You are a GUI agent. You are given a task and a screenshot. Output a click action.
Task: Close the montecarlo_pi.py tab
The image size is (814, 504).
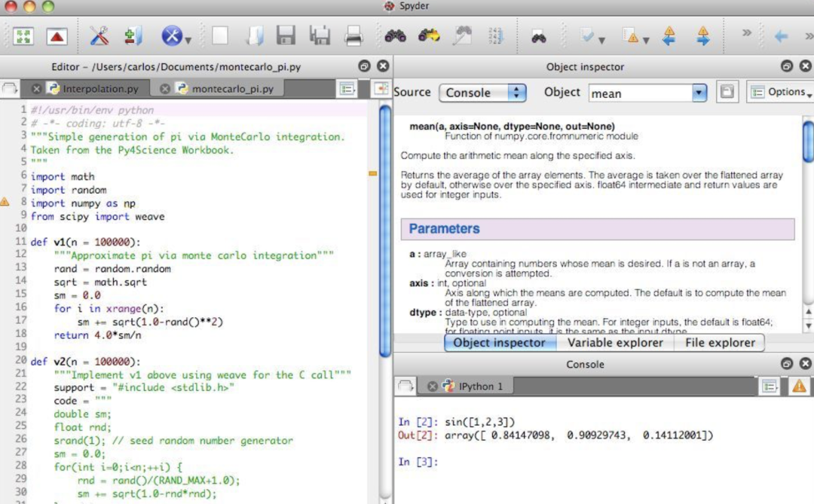[x=164, y=89]
